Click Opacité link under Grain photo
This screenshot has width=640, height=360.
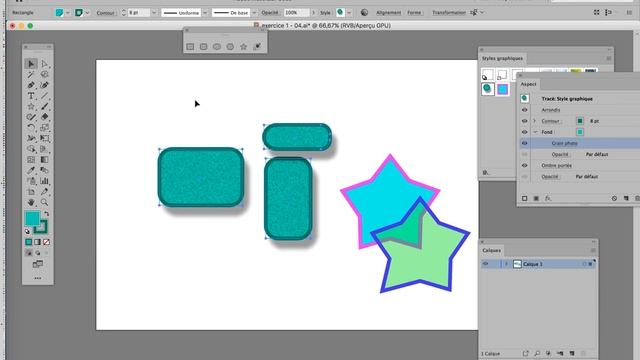(x=560, y=154)
